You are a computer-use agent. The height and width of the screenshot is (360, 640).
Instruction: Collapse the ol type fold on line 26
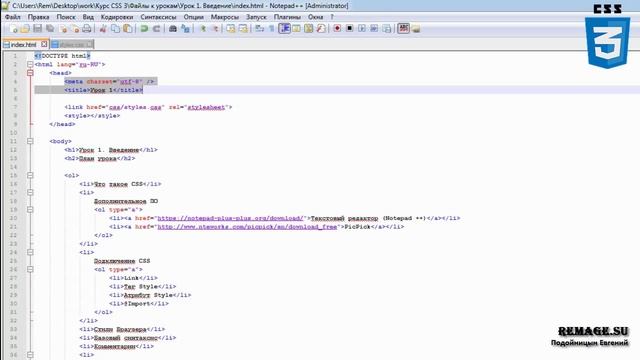(x=30, y=270)
